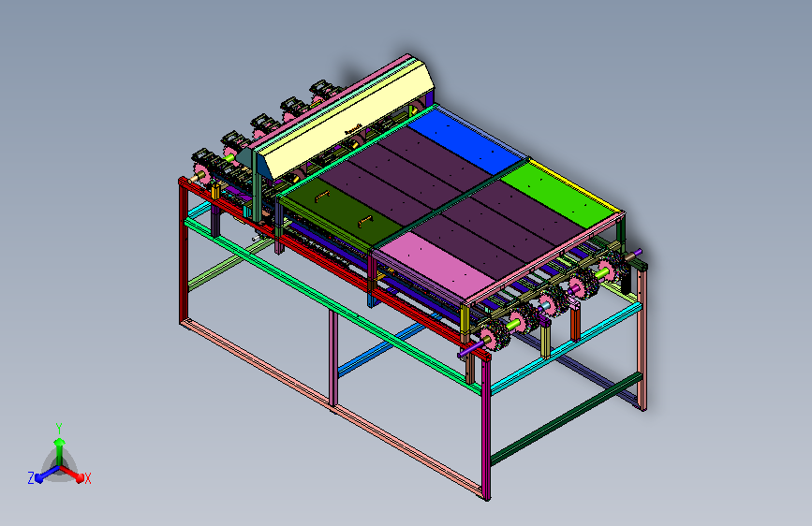812x526 pixels.
Task: Select the purple shaft end at front corner
Action: (469, 350)
